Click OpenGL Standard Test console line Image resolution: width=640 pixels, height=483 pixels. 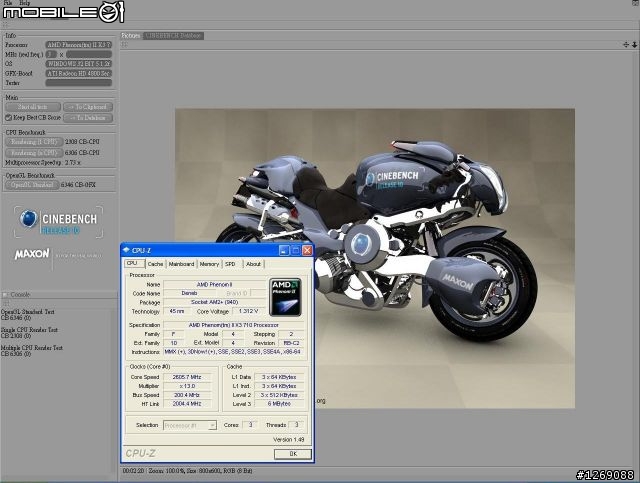pyautogui.click(x=28, y=312)
